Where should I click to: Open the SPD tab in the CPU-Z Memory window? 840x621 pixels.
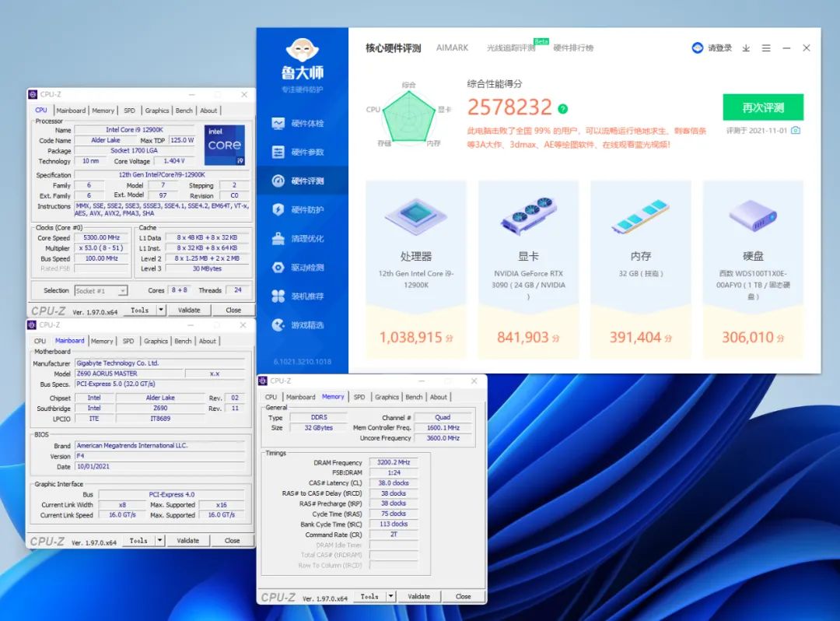pyautogui.click(x=359, y=397)
